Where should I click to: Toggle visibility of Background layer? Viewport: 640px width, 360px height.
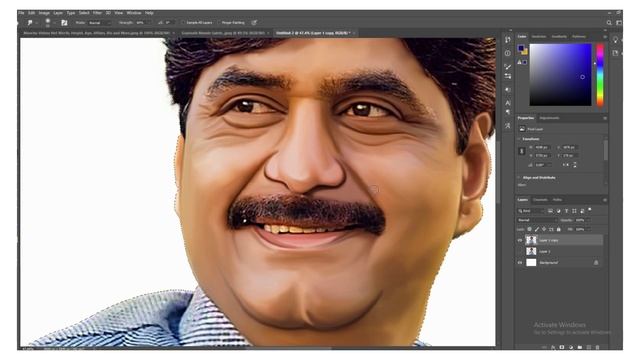pos(520,263)
